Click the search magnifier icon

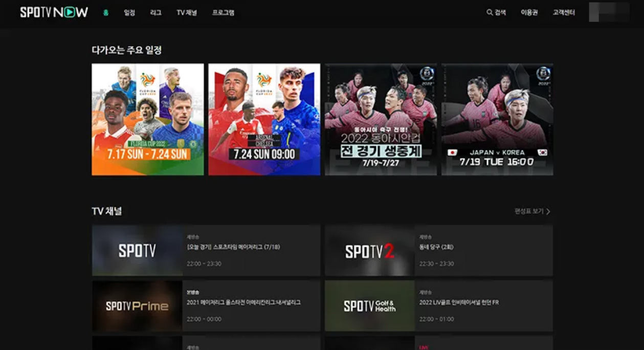tap(490, 12)
